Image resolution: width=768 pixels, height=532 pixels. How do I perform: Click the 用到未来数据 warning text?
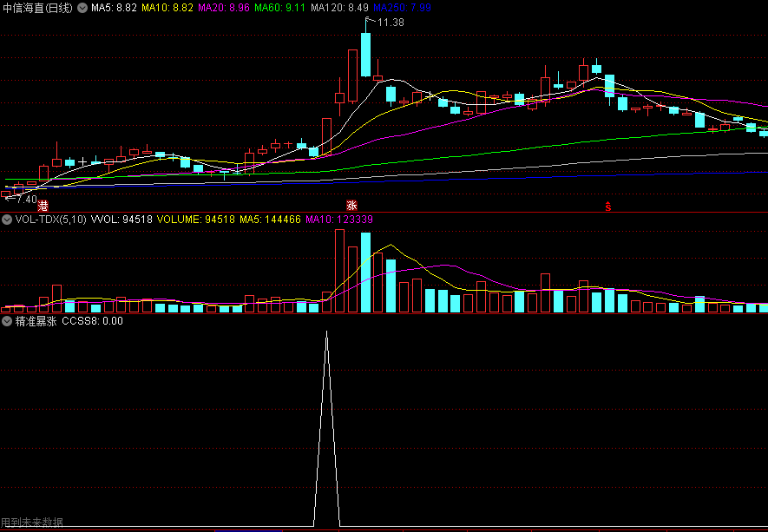click(x=32, y=522)
